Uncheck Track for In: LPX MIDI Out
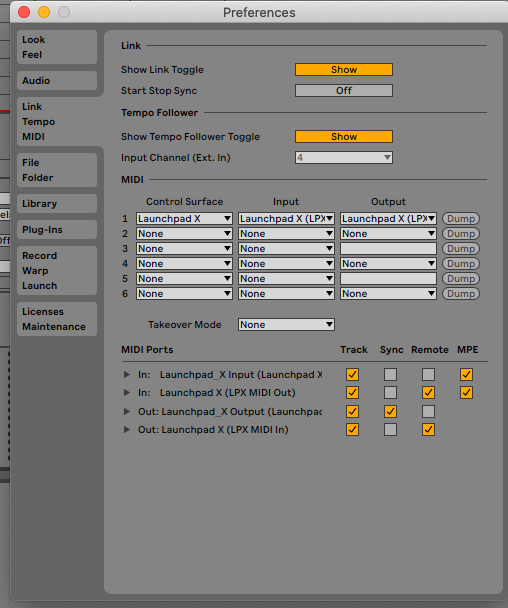The width and height of the screenshot is (508, 608). point(352,393)
